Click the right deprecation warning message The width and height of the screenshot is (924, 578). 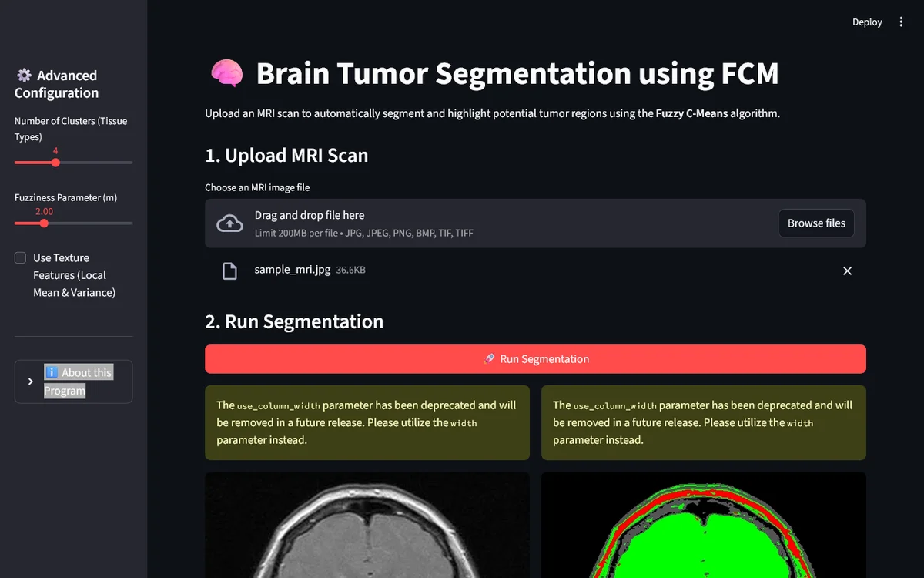(x=704, y=422)
